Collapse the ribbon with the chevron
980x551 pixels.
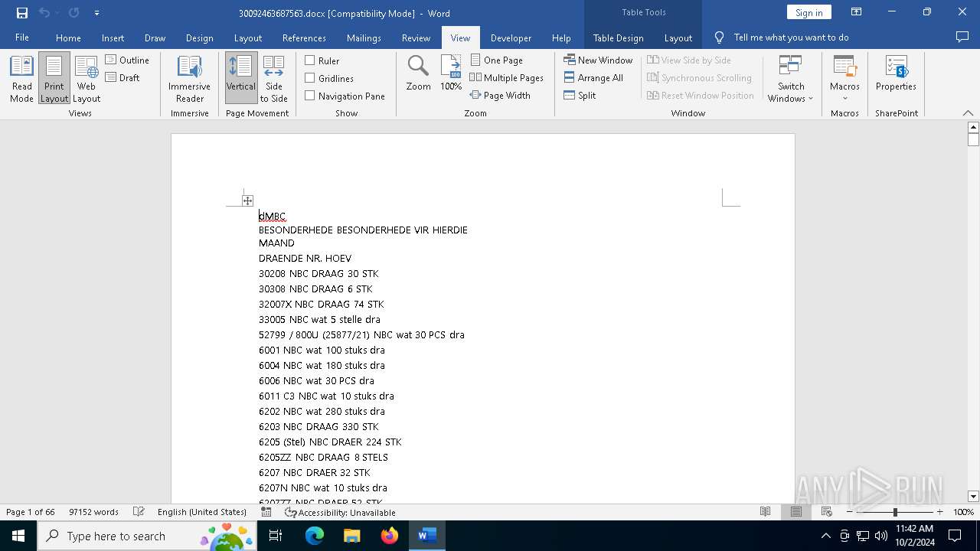pos(968,112)
